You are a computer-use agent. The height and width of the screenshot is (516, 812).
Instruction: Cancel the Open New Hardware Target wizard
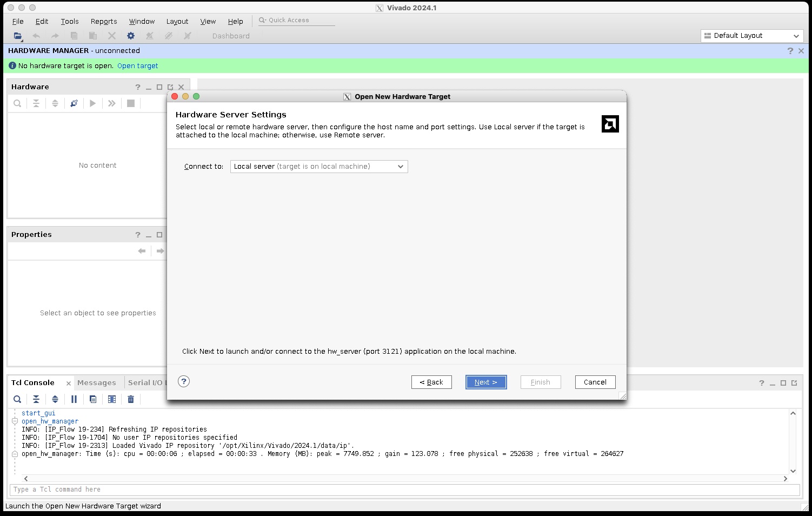[595, 382]
